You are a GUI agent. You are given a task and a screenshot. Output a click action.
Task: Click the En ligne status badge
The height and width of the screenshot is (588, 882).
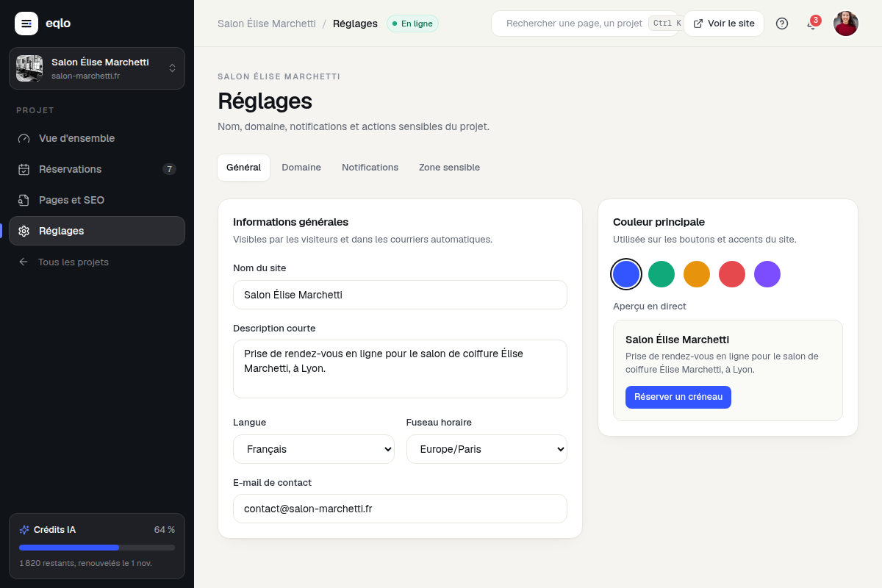coord(412,24)
